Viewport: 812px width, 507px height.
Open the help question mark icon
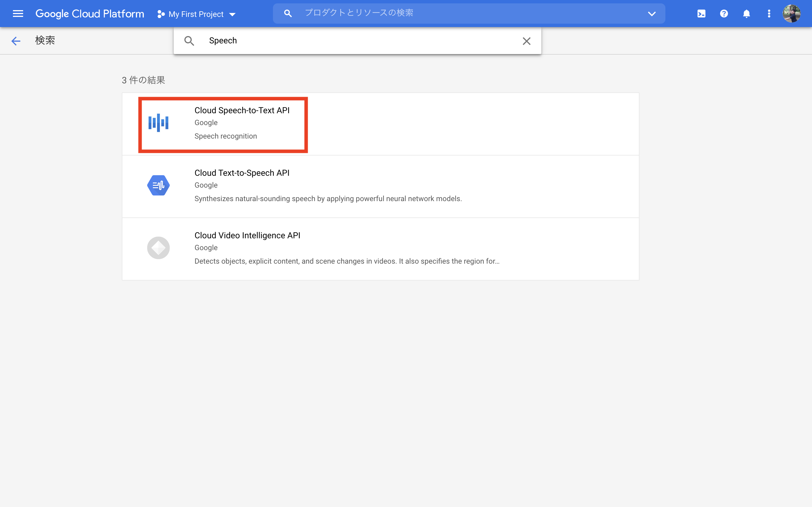(x=724, y=14)
